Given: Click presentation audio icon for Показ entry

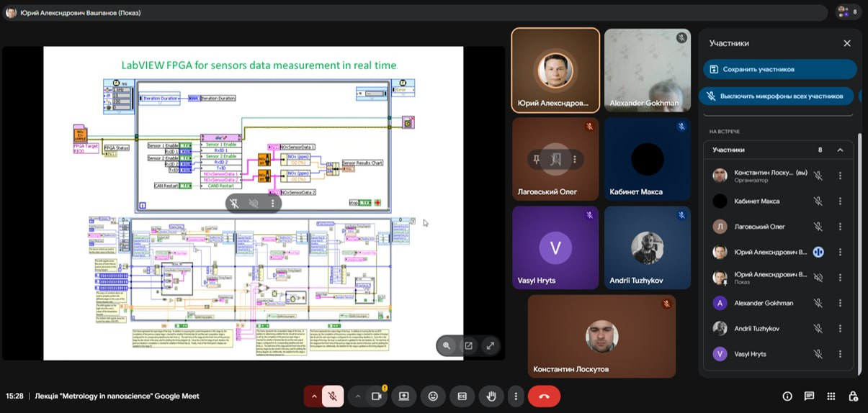Looking at the screenshot, I should 818,278.
